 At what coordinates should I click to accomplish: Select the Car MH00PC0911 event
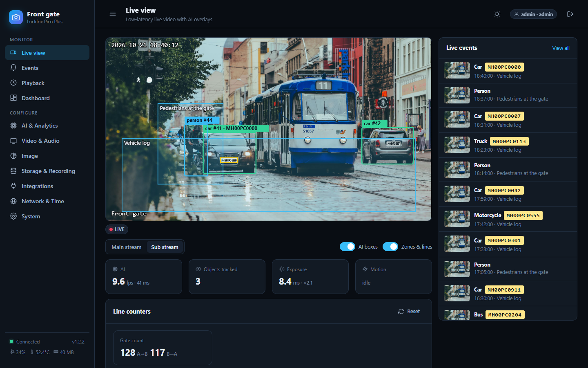pos(508,294)
